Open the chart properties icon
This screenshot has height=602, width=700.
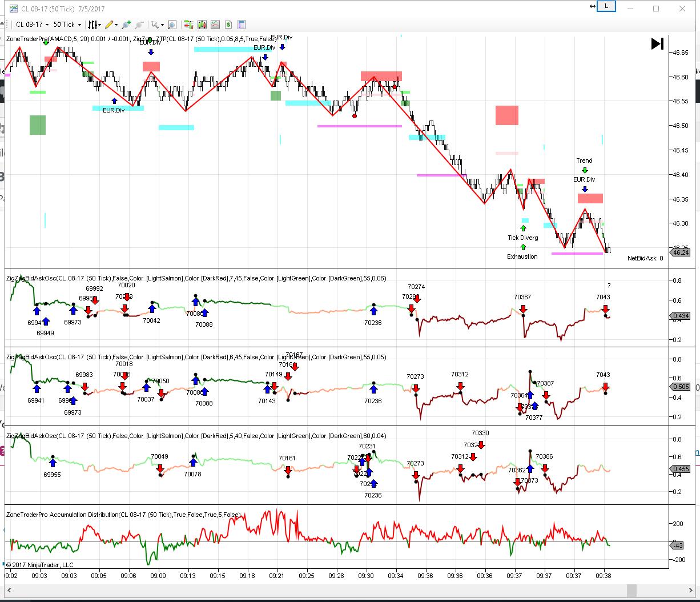[x=242, y=25]
